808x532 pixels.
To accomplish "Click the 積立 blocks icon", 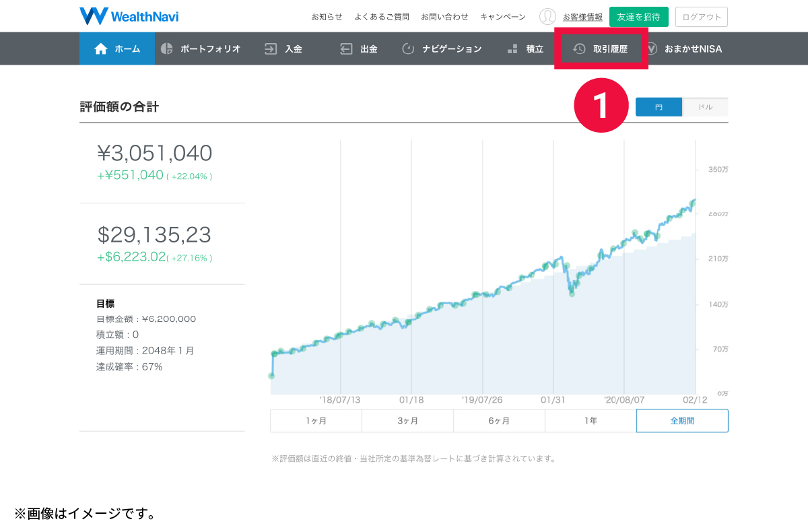I will pyautogui.click(x=512, y=48).
